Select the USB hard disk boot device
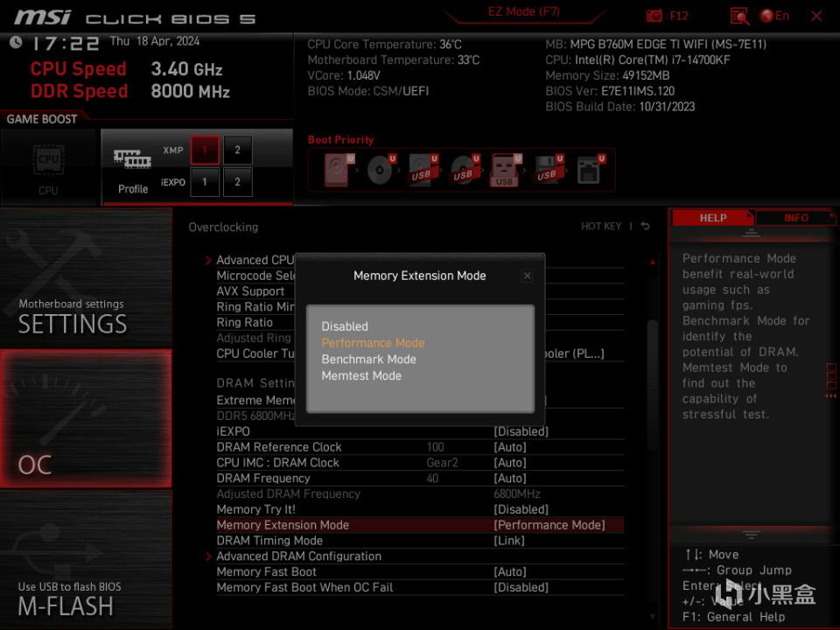Screen dimensions: 840x630 click(423, 169)
